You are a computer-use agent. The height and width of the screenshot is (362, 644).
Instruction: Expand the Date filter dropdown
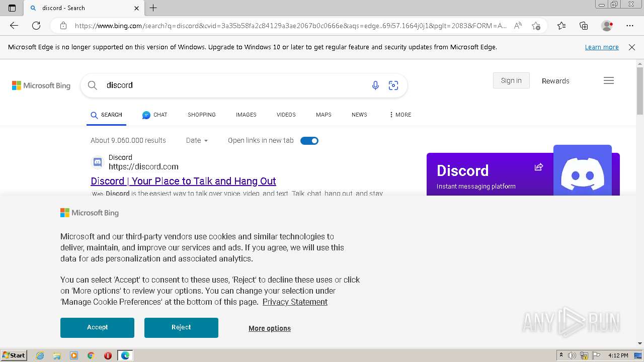(x=197, y=140)
